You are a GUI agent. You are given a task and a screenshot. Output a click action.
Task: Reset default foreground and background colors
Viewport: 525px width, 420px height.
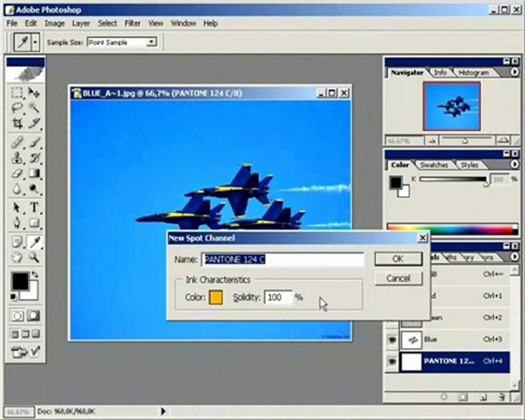point(13,297)
